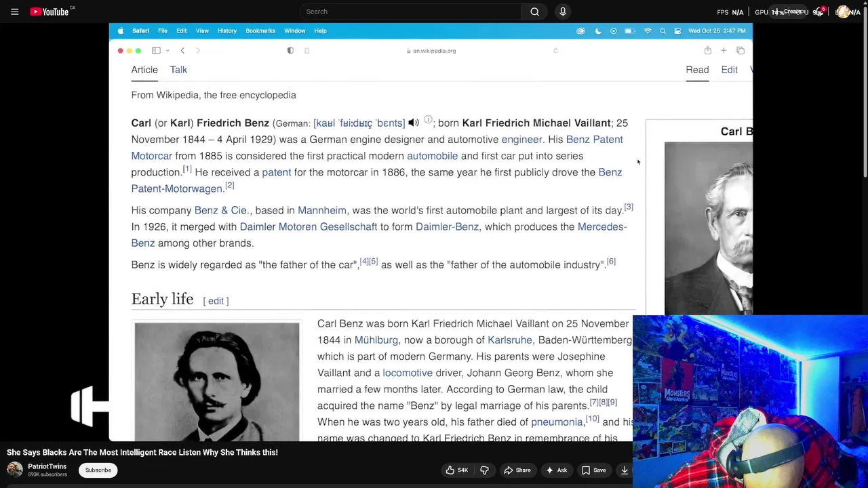Open the PatriotTwins channel avatar
The height and width of the screenshot is (488, 868).
click(15, 470)
